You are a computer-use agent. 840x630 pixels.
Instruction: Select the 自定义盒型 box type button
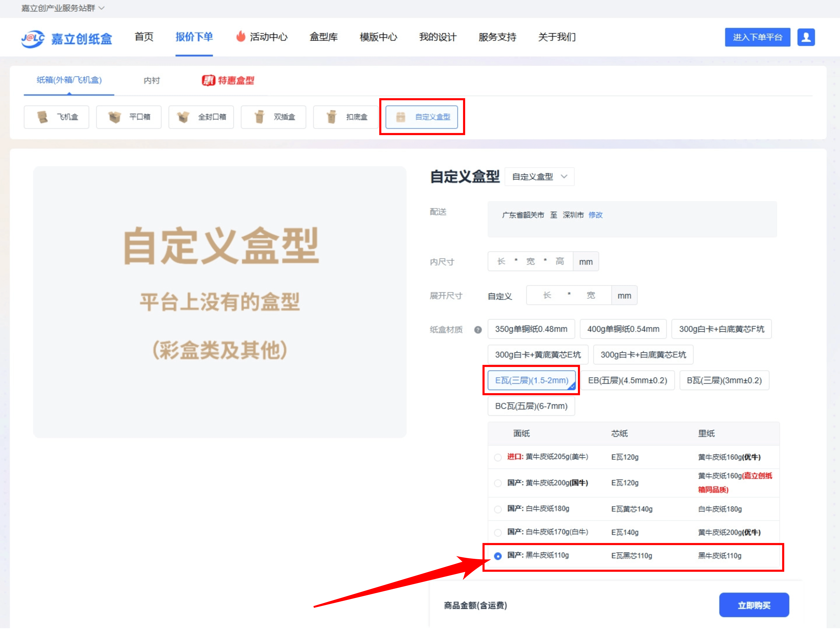click(x=421, y=117)
